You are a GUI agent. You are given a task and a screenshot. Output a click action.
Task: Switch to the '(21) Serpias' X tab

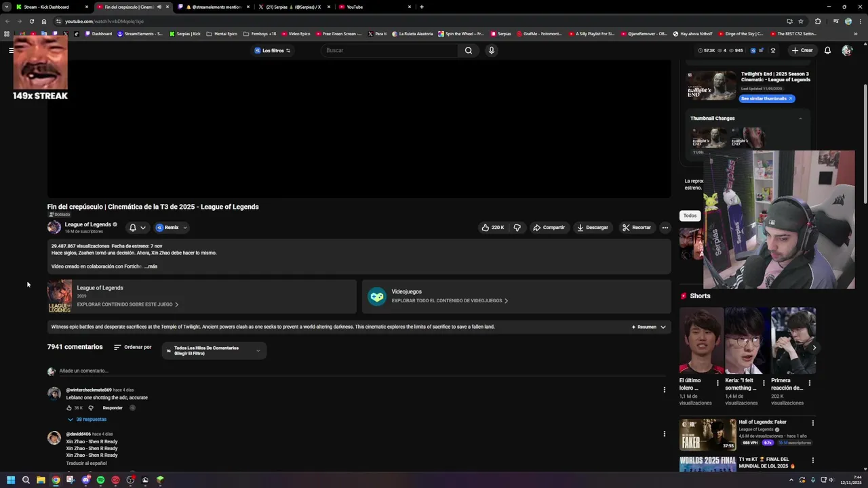[294, 7]
